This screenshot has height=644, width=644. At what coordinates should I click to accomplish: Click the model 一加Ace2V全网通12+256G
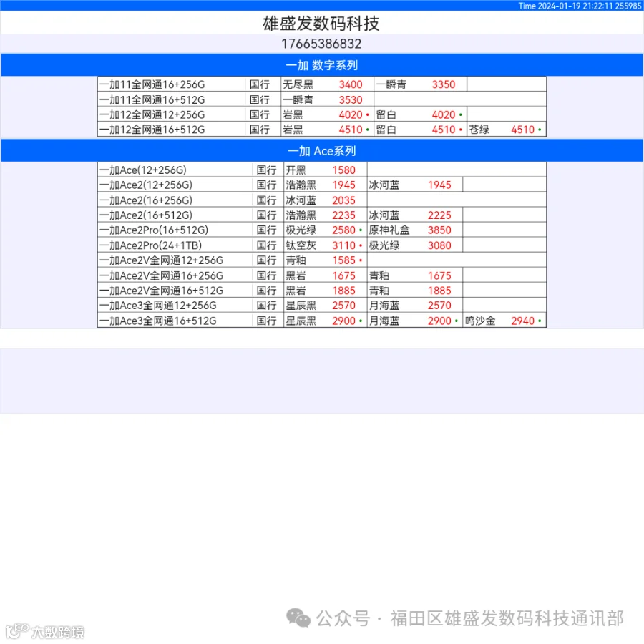162,260
